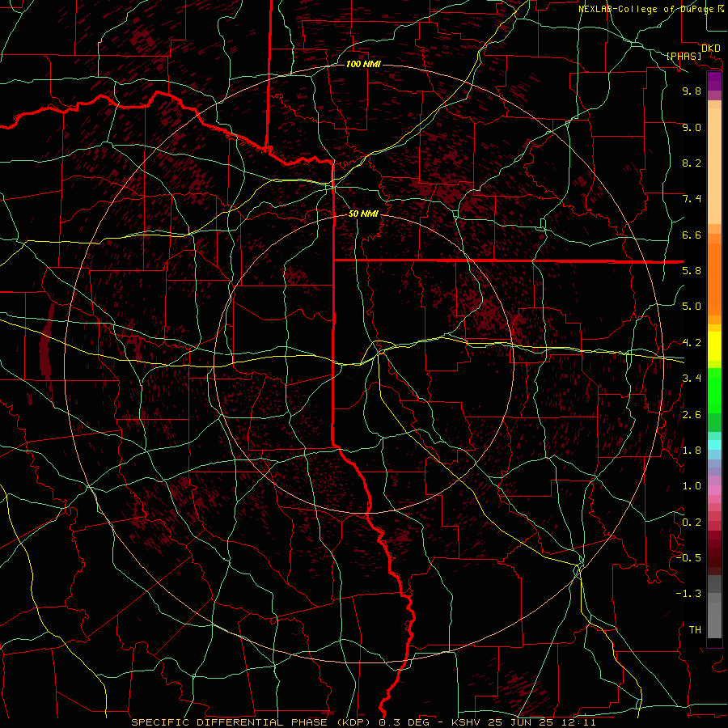Click the 2.6 legend value
The image size is (728, 728).
692,415
